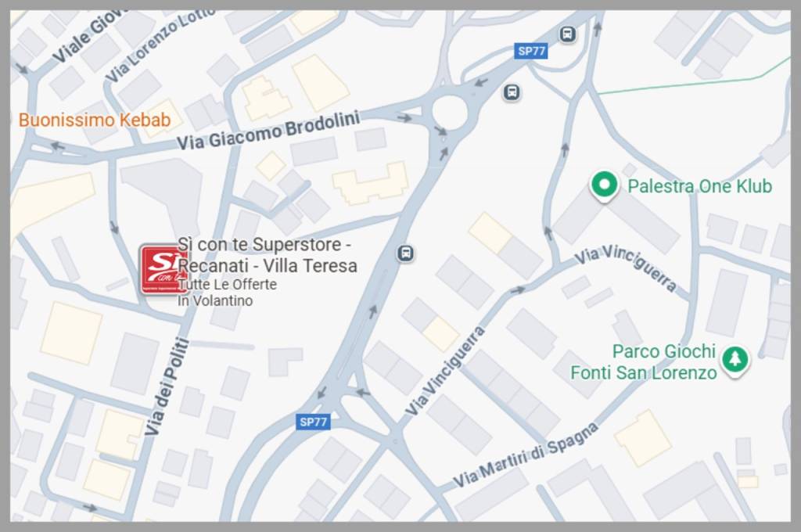Open Parco Giochi Fonti San Lorenzo label
Screen dimensions: 801x532
644,362
